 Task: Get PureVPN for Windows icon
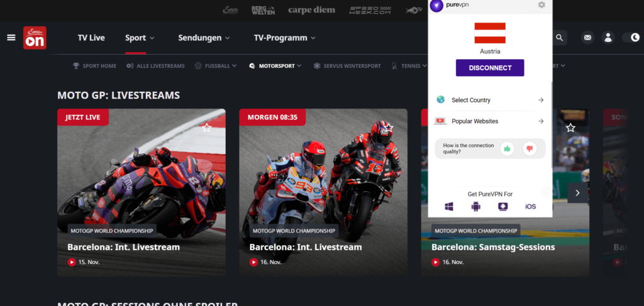(x=449, y=207)
